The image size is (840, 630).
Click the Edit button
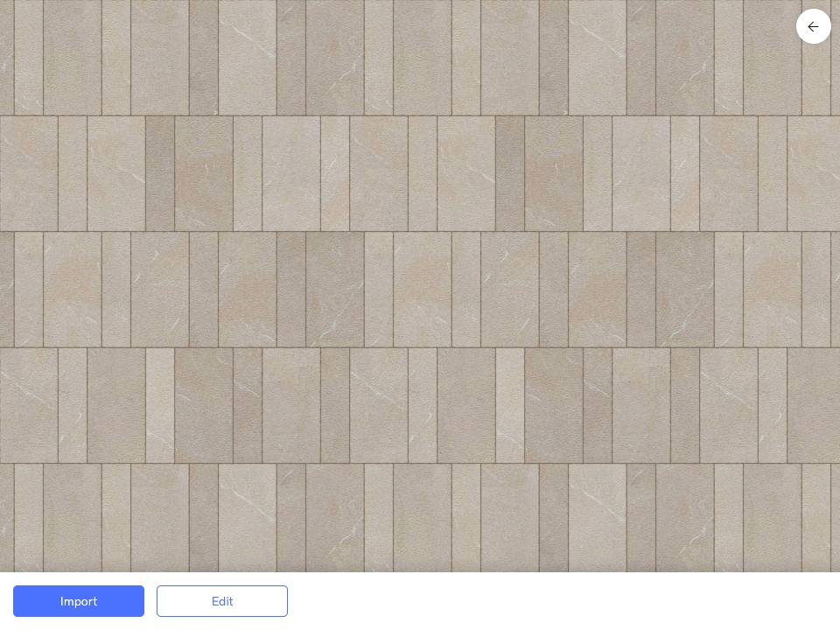(x=222, y=601)
